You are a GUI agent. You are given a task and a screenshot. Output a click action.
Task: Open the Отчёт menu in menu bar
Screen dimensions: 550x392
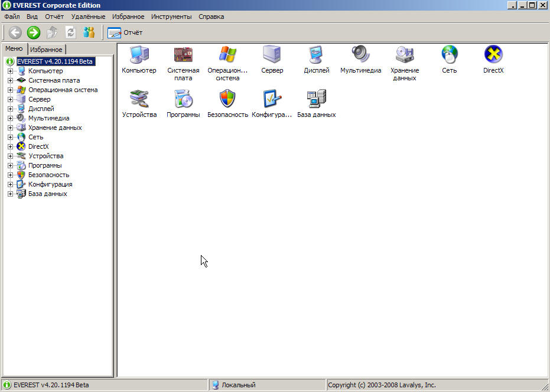coord(54,17)
